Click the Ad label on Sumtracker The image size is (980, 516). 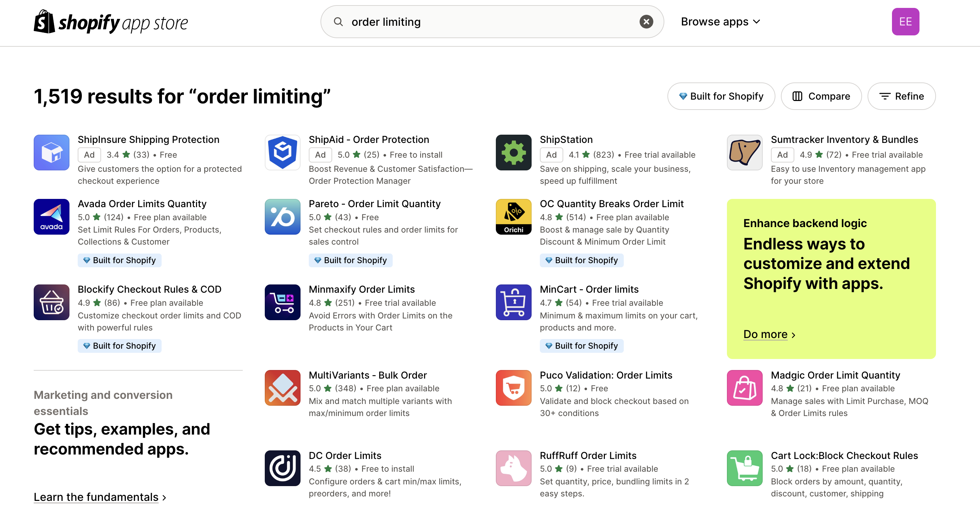point(782,155)
